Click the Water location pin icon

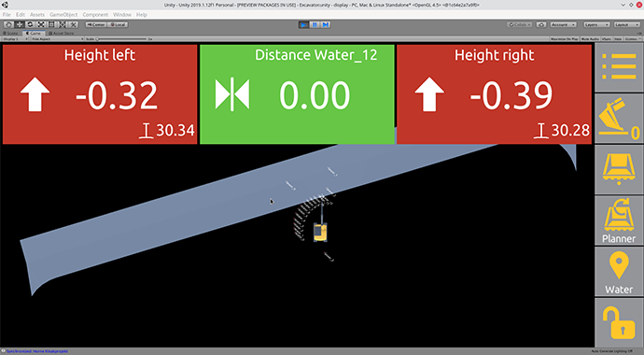619,272
